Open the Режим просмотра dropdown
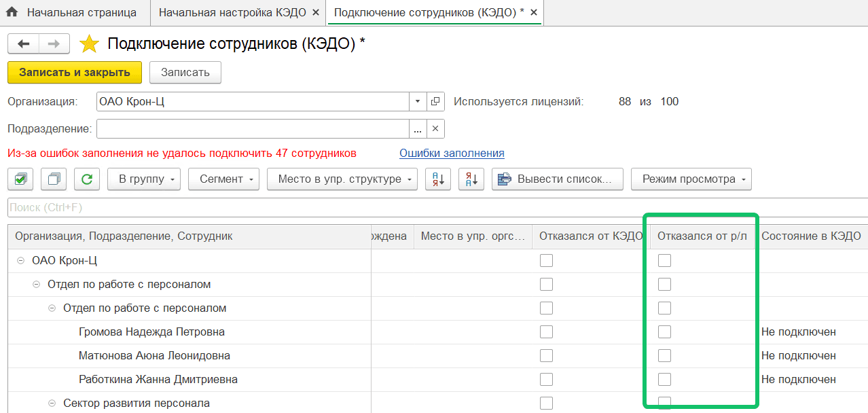Viewport: 868px width, 413px height. [x=691, y=179]
